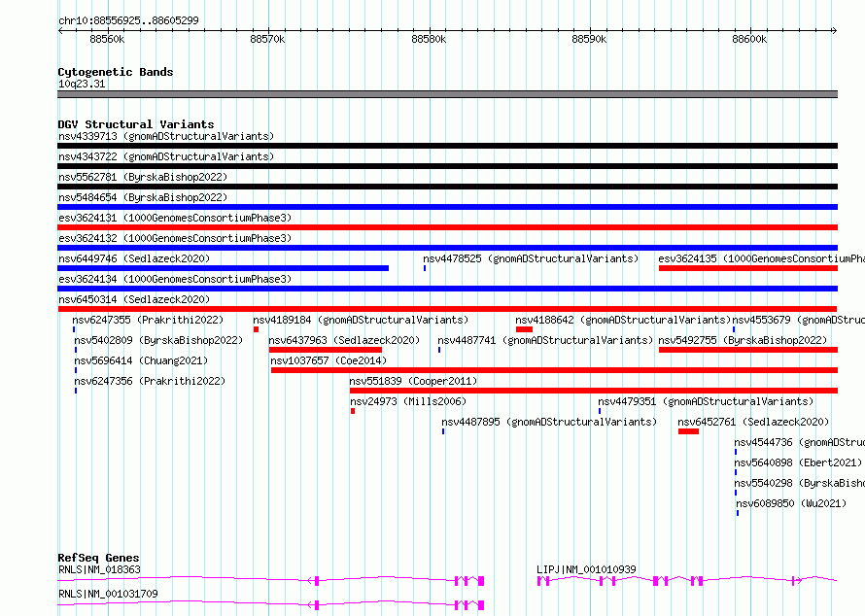Click the red bar under nsv551839
This screenshot has width=865, height=616.
point(594,391)
